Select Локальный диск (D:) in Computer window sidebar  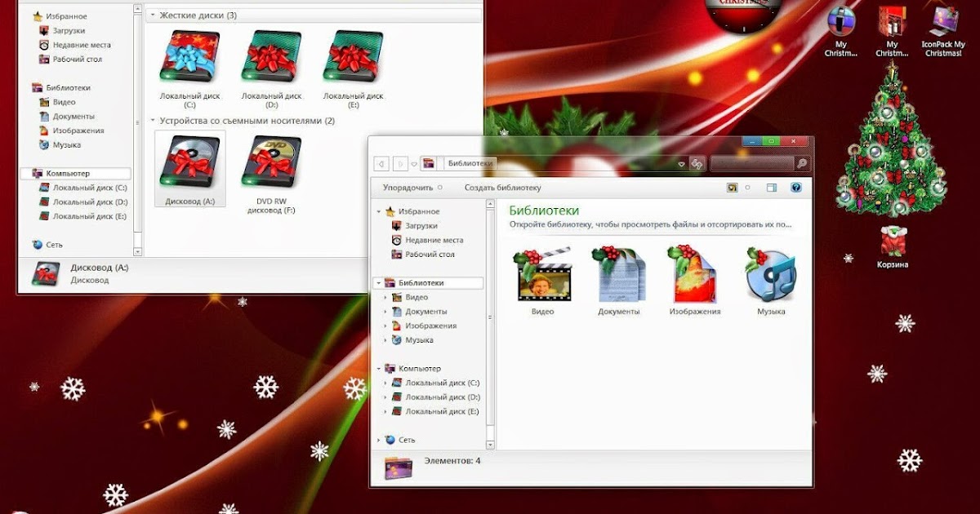(x=83, y=202)
